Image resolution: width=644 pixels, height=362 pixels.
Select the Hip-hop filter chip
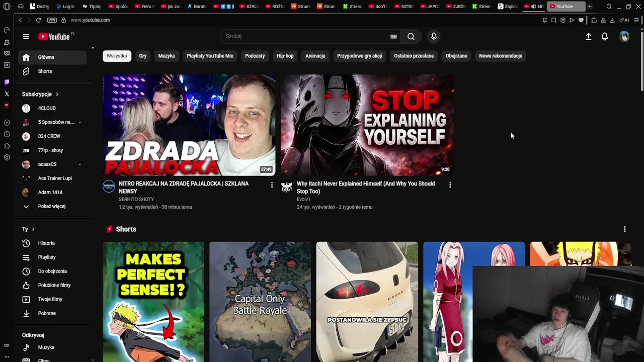click(x=285, y=56)
